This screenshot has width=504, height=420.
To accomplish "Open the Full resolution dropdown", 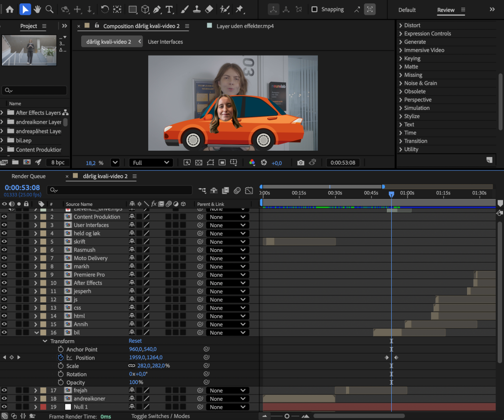I will point(151,162).
